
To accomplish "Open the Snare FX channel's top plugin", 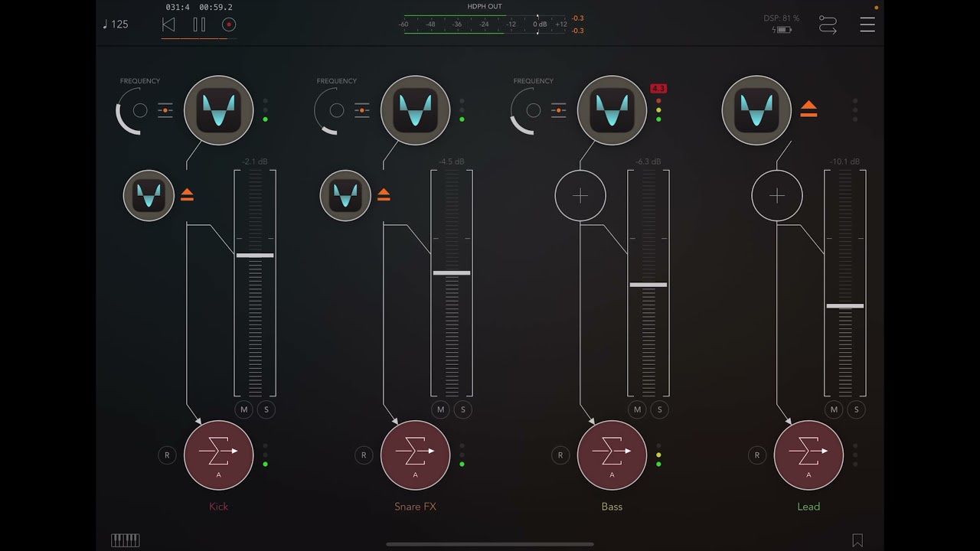I will pyautogui.click(x=415, y=110).
